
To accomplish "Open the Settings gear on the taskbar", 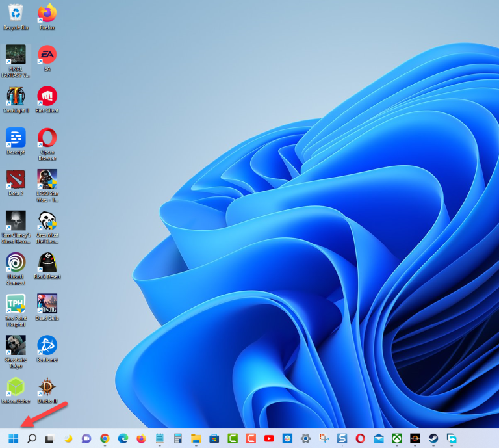I will (x=305, y=439).
